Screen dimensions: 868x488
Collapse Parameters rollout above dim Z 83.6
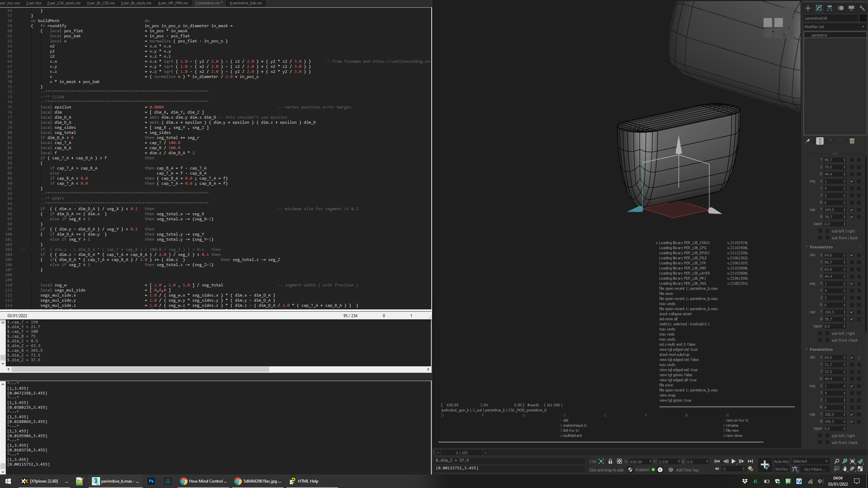coord(821,247)
